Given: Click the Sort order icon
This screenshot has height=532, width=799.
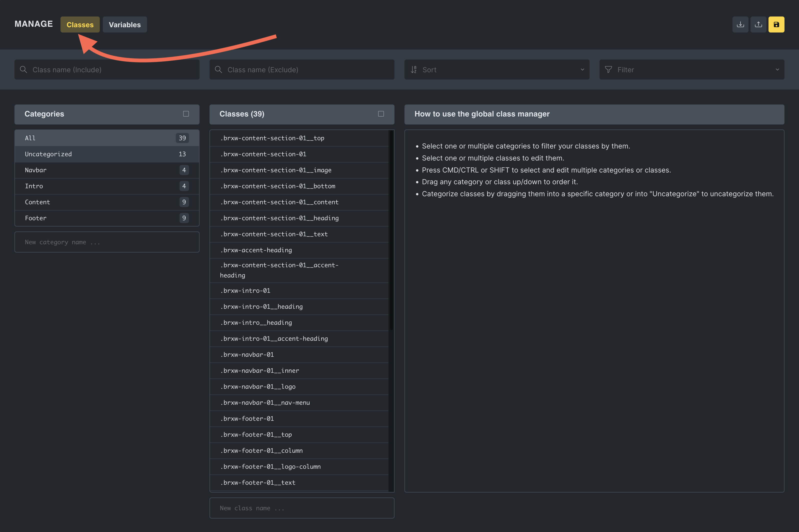Looking at the screenshot, I should 413,69.
